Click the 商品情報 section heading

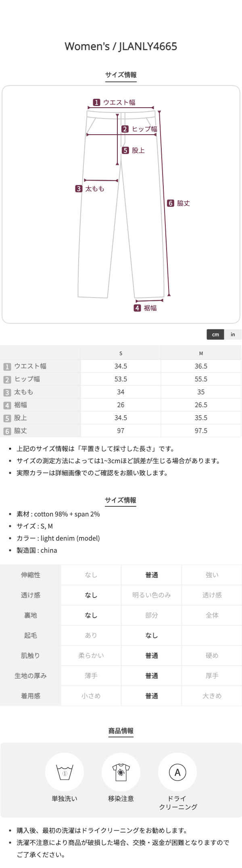pos(121,731)
